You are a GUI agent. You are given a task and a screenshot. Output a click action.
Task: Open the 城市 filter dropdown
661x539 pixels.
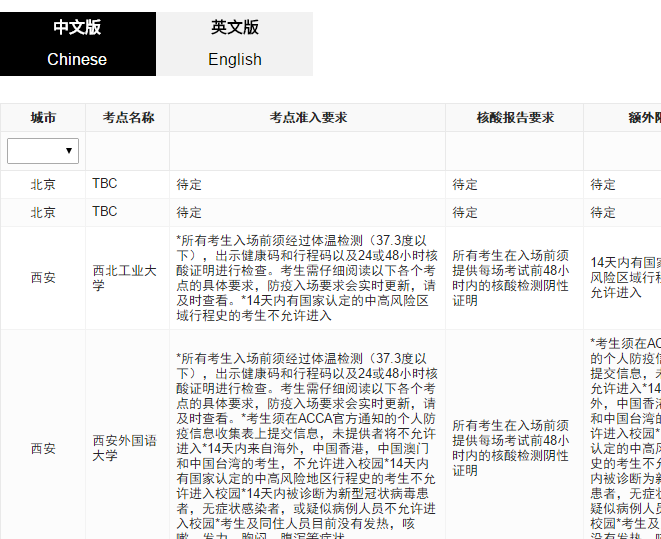tap(43, 151)
